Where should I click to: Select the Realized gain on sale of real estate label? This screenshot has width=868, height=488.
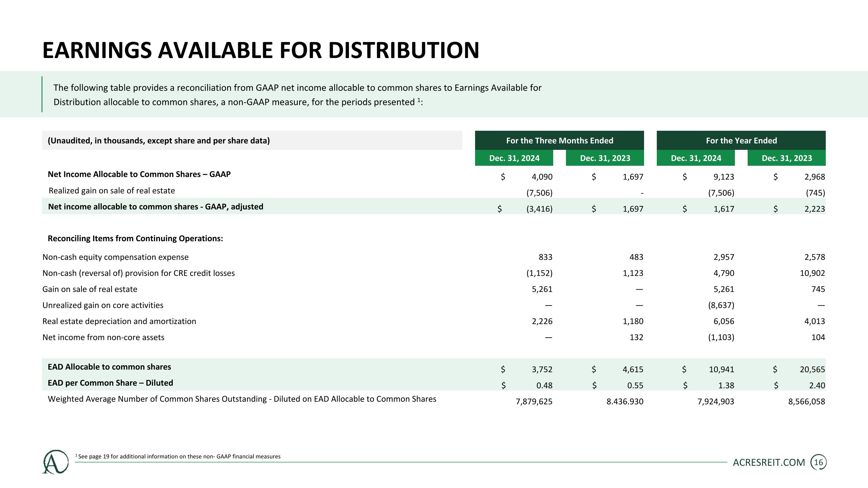pos(112,191)
